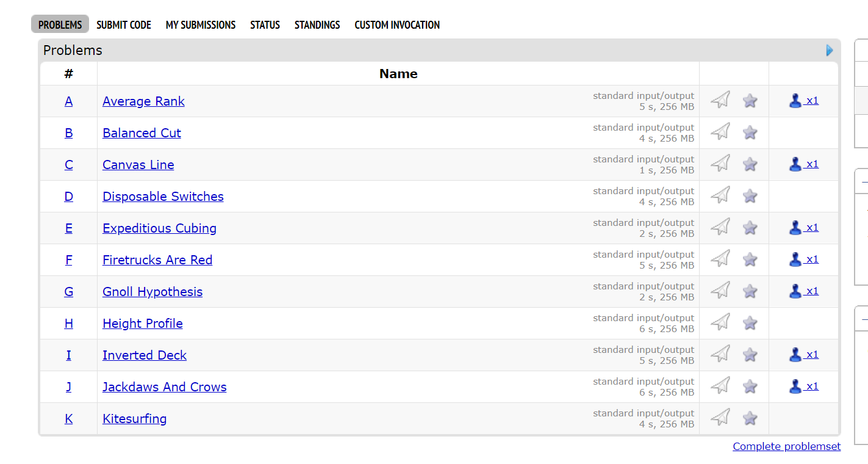Click submit icon in Canvas Line row
Viewport: 868px width, 464px height.
(720, 164)
